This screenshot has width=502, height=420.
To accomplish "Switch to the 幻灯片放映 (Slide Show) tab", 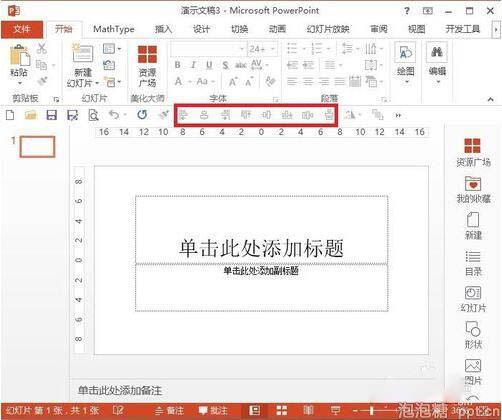I will [328, 29].
